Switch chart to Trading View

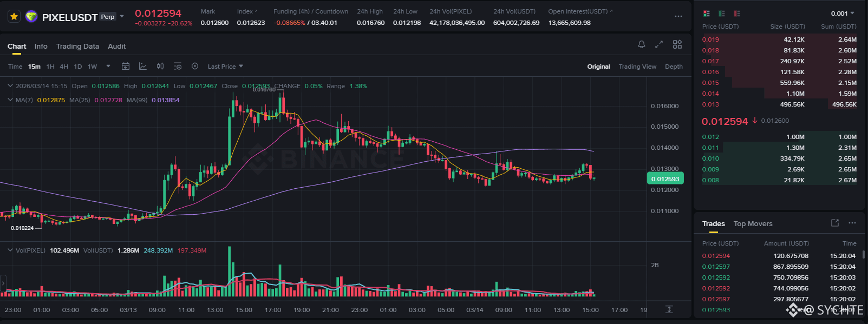pos(637,67)
